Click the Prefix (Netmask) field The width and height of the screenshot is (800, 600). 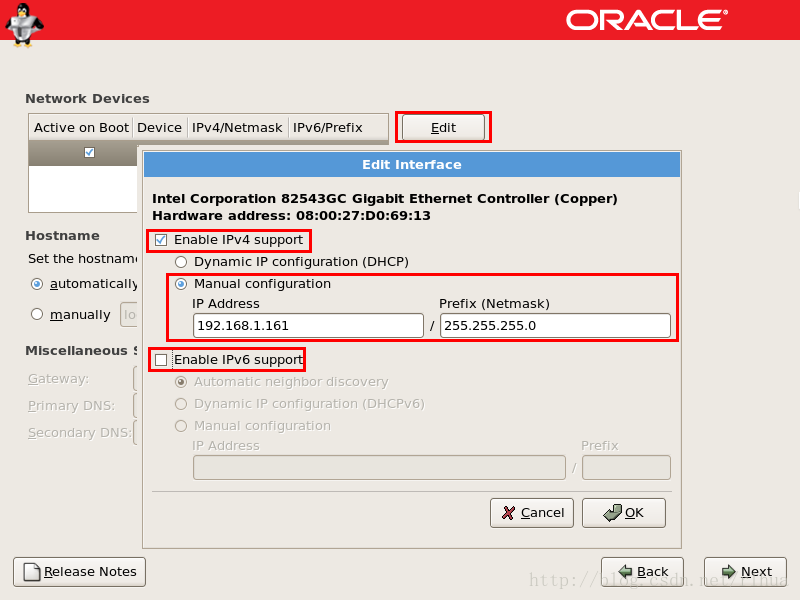tap(555, 326)
